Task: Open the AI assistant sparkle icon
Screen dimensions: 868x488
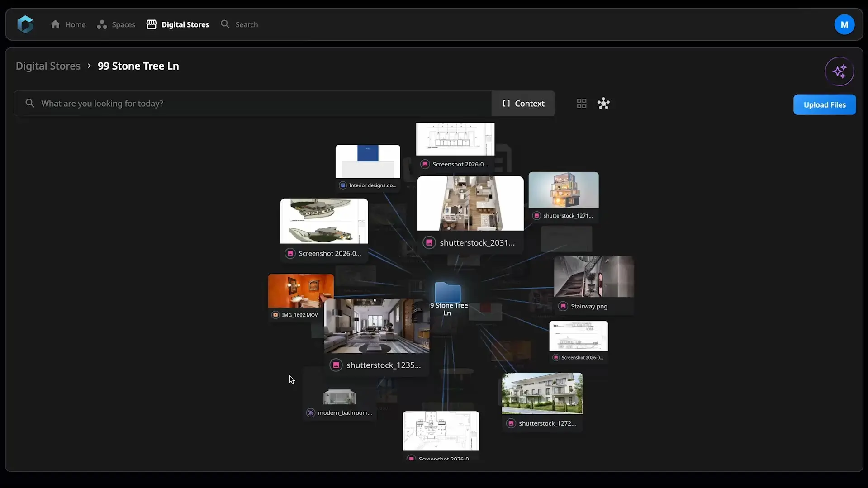Action: point(839,71)
